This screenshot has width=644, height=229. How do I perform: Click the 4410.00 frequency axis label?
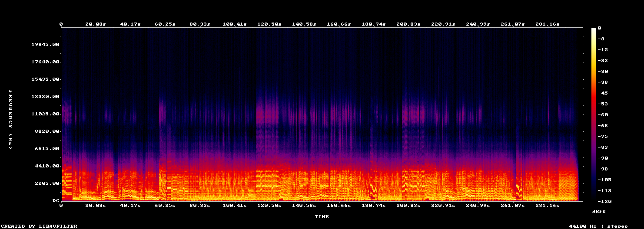(x=47, y=166)
